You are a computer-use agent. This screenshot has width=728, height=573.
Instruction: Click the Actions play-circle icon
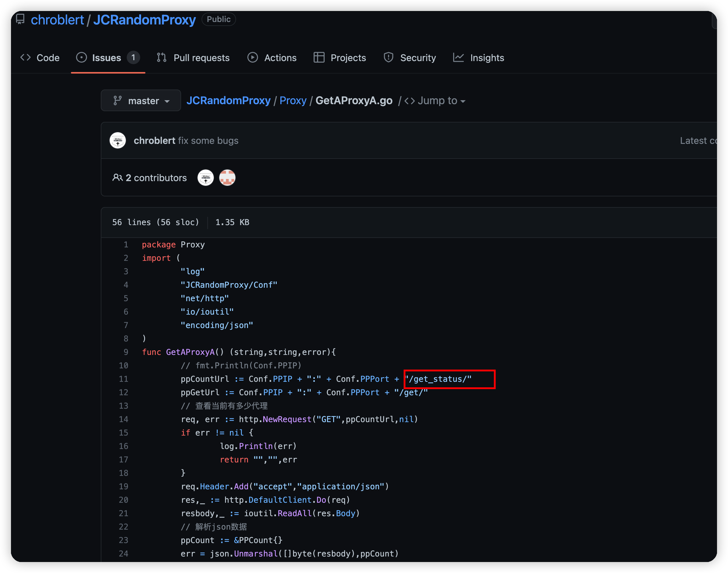[x=253, y=57]
